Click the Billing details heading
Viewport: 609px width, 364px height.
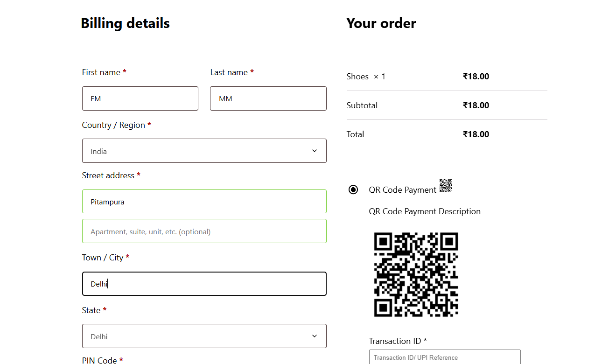(125, 23)
